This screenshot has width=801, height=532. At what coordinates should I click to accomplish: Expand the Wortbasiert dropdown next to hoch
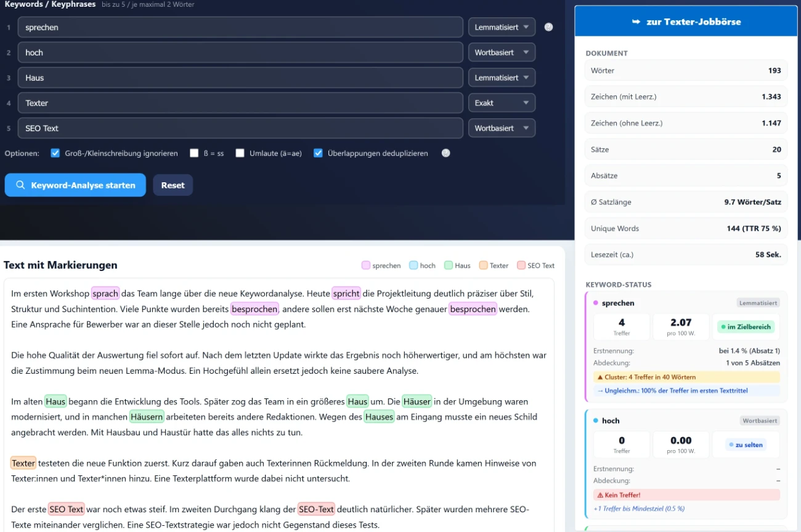[502, 52]
